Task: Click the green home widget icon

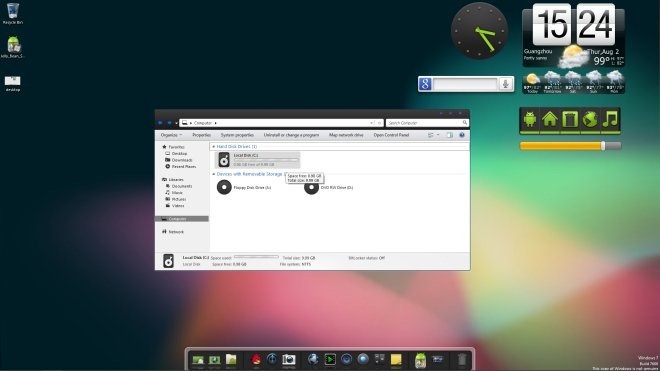Action: [x=550, y=120]
